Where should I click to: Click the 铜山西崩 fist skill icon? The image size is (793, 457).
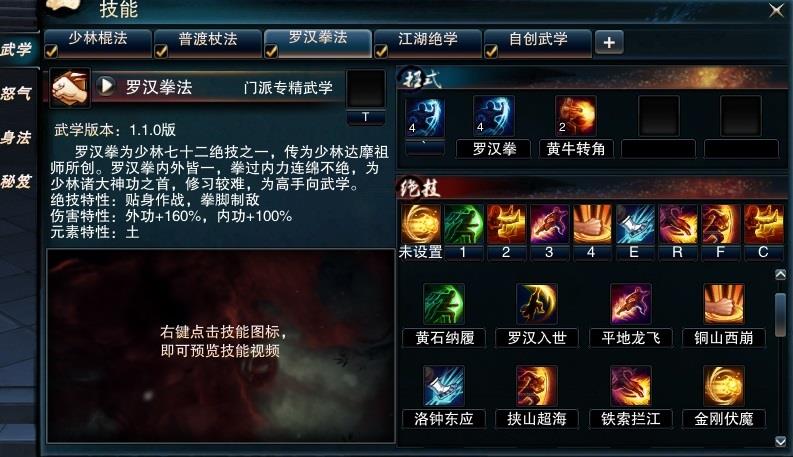coord(724,304)
